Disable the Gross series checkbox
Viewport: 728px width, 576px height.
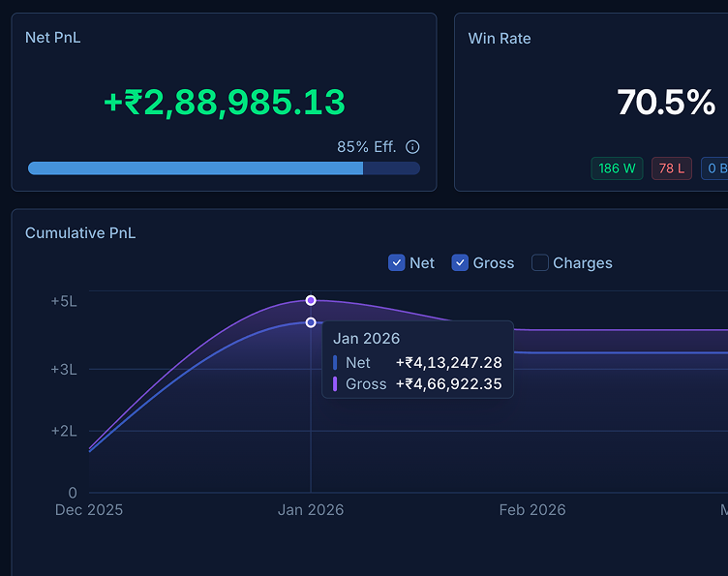click(x=460, y=262)
